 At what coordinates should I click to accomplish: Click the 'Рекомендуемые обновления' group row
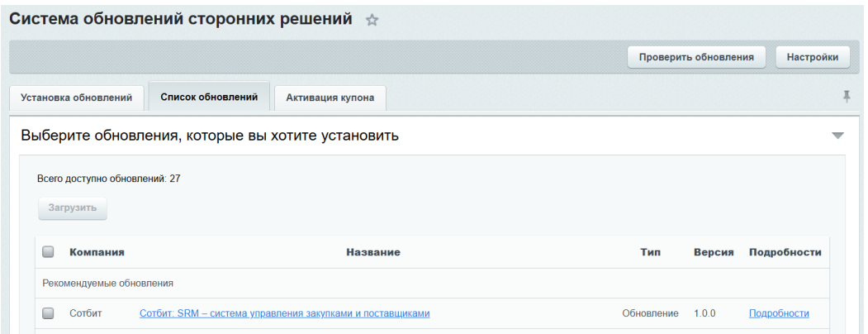432,284
